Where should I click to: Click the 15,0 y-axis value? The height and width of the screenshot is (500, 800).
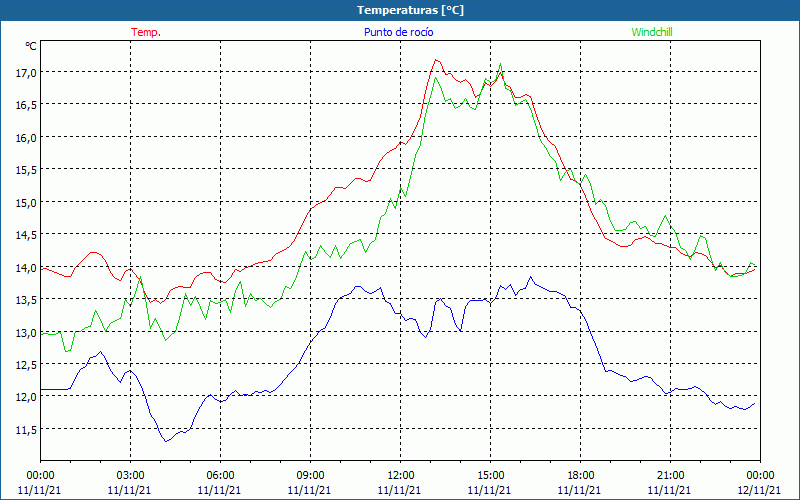coord(26,202)
